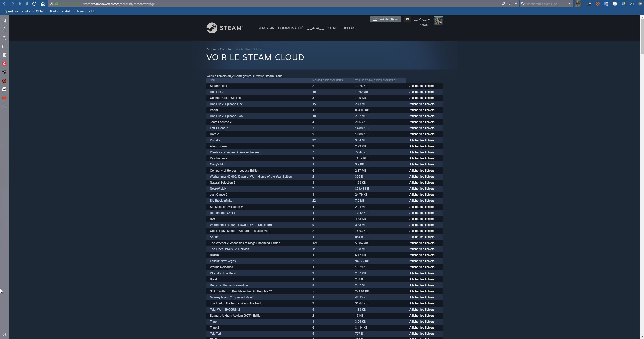Viewport: 644px width, 339px height.
Task: Open browser settings gear icon
Action: point(4,335)
